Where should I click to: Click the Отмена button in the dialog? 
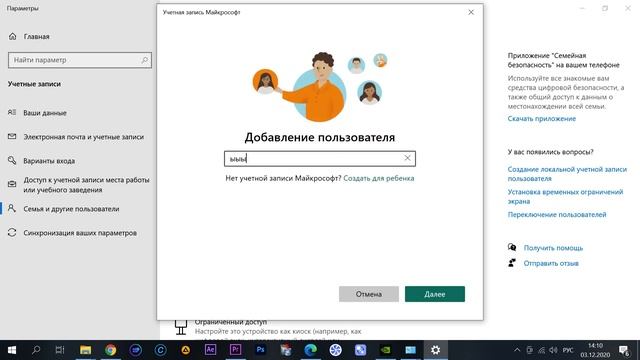[x=369, y=294]
